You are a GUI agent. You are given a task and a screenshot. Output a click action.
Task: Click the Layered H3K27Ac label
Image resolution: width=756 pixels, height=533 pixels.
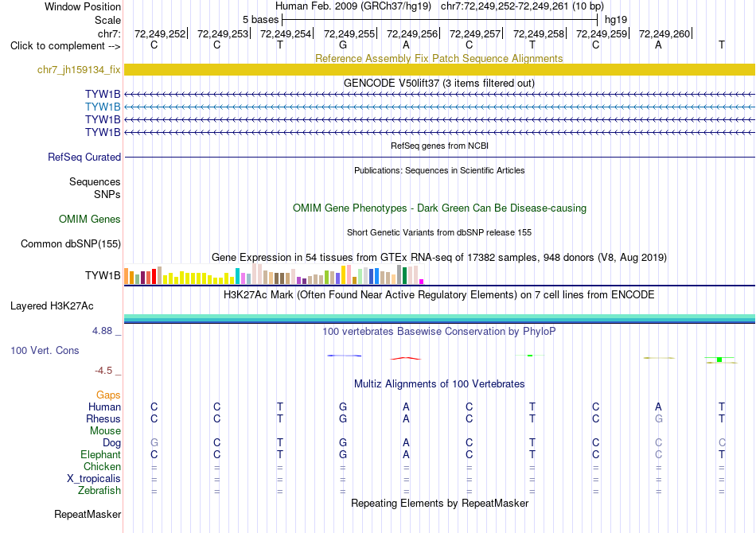pos(52,306)
